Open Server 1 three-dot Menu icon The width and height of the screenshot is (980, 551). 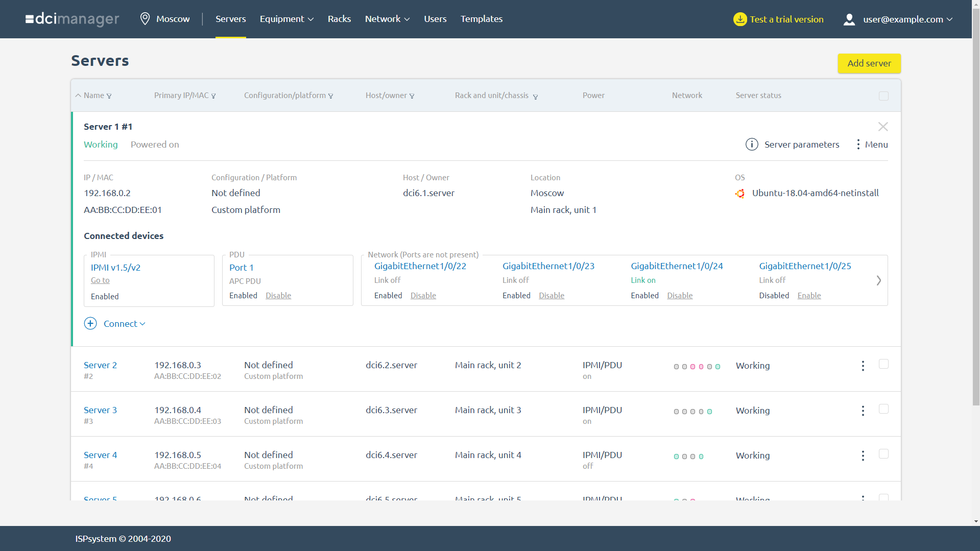(858, 145)
